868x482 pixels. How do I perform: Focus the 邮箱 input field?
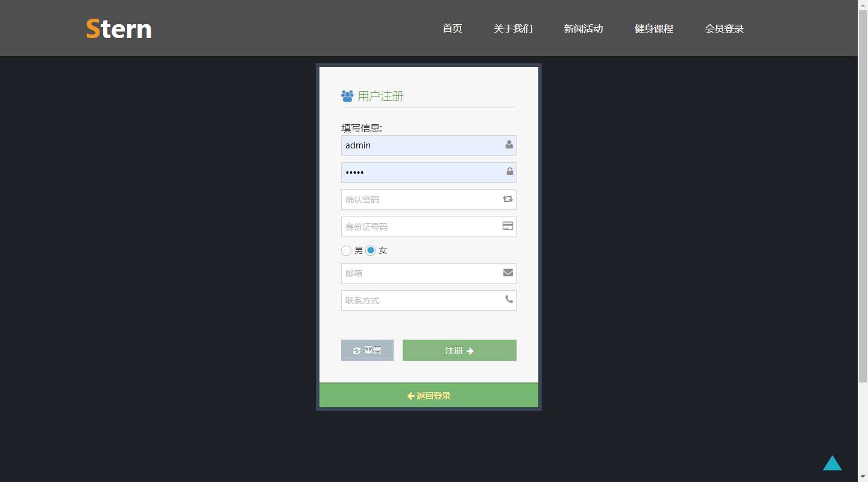tap(429, 273)
